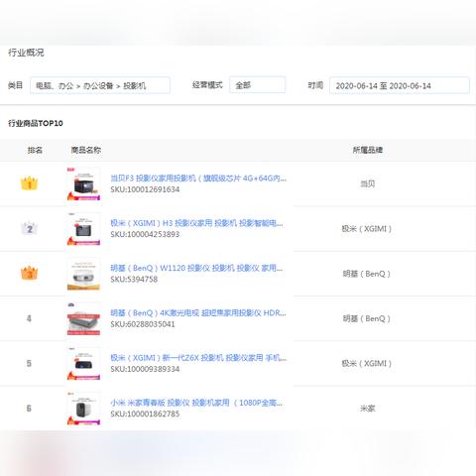Open thumbnail of BenQ W1120 projector
This screenshot has height=476, width=476.
83,274
